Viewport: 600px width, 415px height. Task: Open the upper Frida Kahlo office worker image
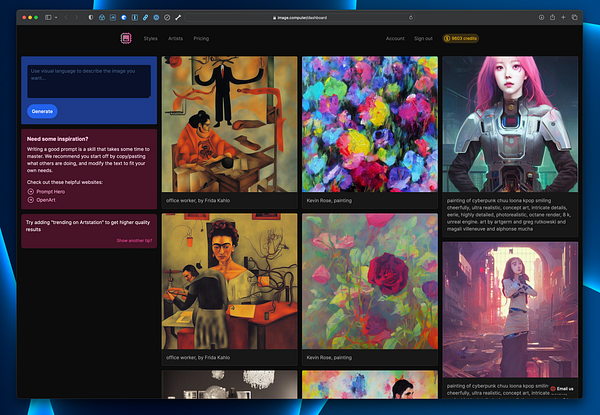point(229,124)
